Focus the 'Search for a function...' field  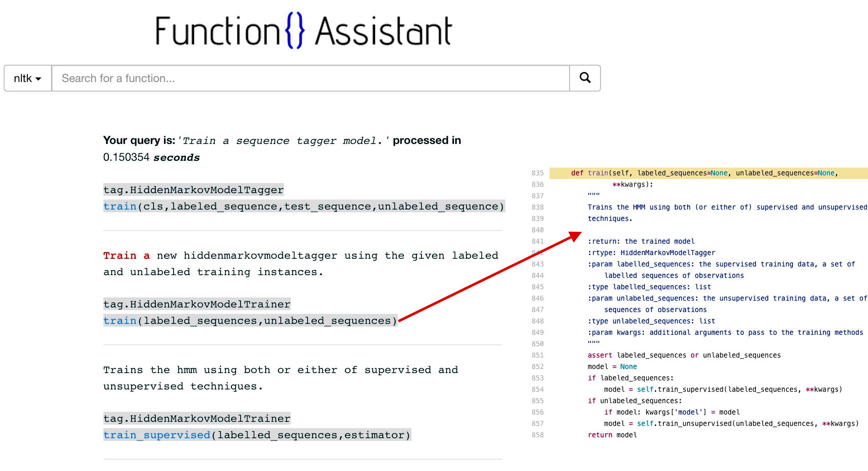click(x=311, y=78)
